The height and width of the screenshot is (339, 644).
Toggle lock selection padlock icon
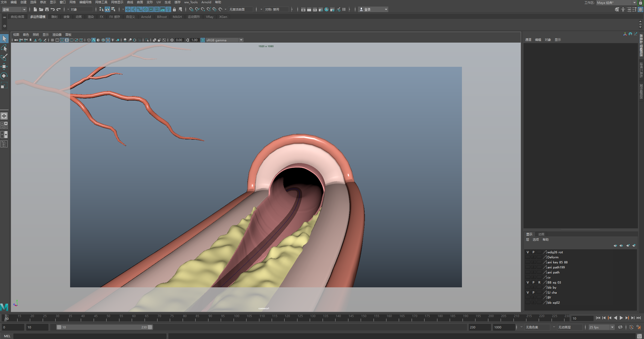[x=174, y=9]
